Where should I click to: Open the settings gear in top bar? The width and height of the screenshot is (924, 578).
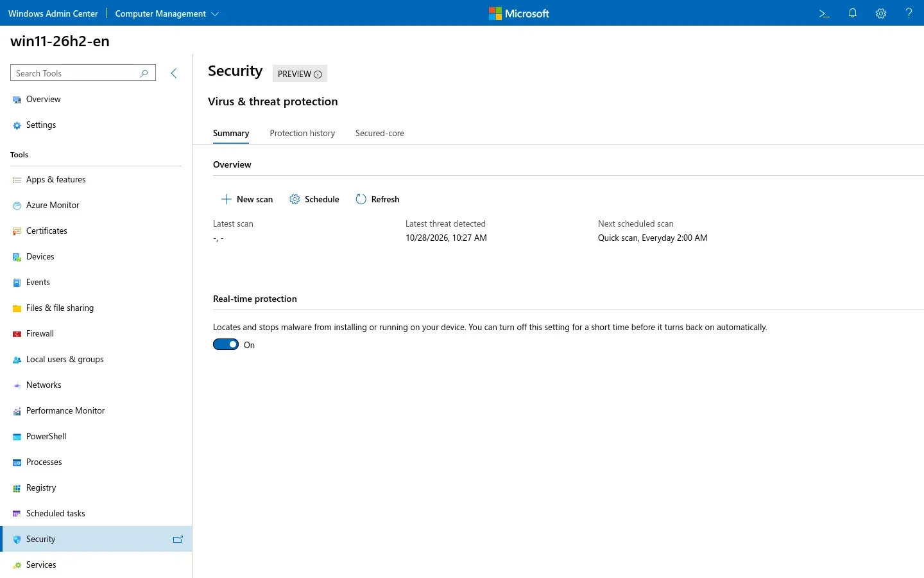(x=881, y=13)
